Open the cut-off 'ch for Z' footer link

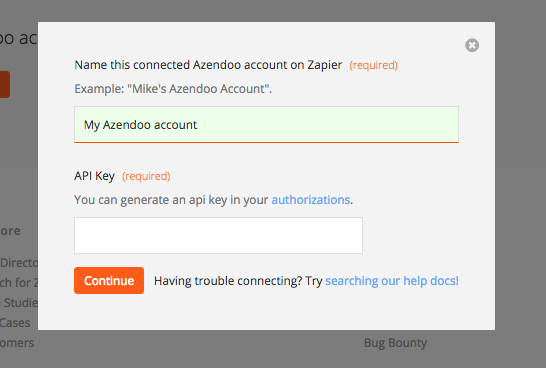[x=19, y=283]
